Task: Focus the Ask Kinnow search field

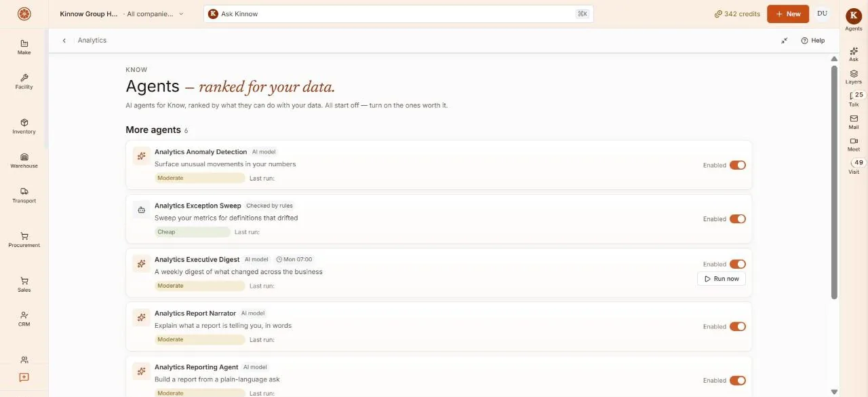Action: 399,14
